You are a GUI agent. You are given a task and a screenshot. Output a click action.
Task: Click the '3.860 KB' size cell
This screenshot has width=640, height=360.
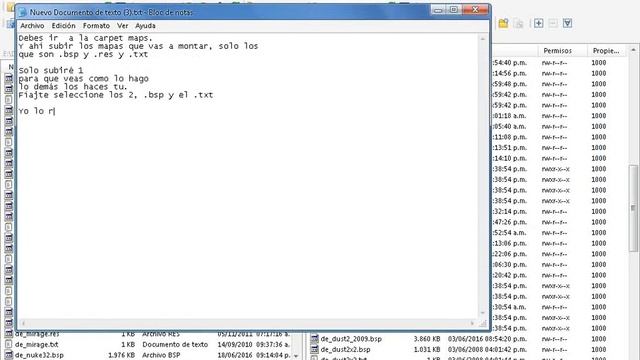click(427, 339)
